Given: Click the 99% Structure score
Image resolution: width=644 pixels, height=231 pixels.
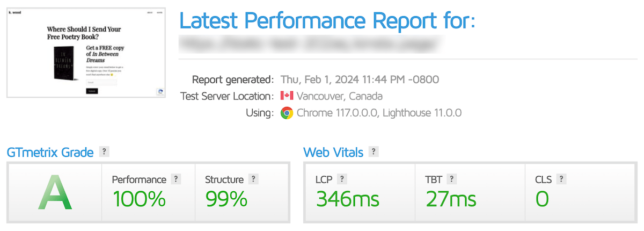Looking at the screenshot, I should coord(226,199).
